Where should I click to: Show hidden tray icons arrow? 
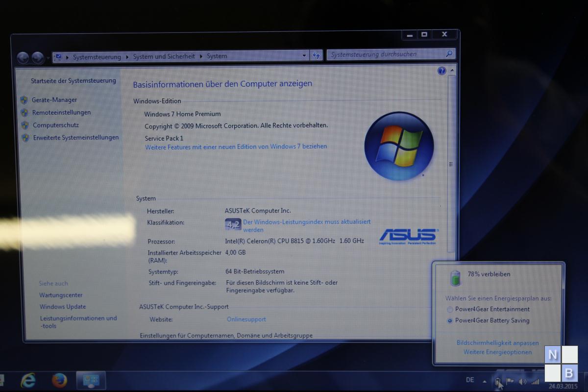pyautogui.click(x=485, y=381)
